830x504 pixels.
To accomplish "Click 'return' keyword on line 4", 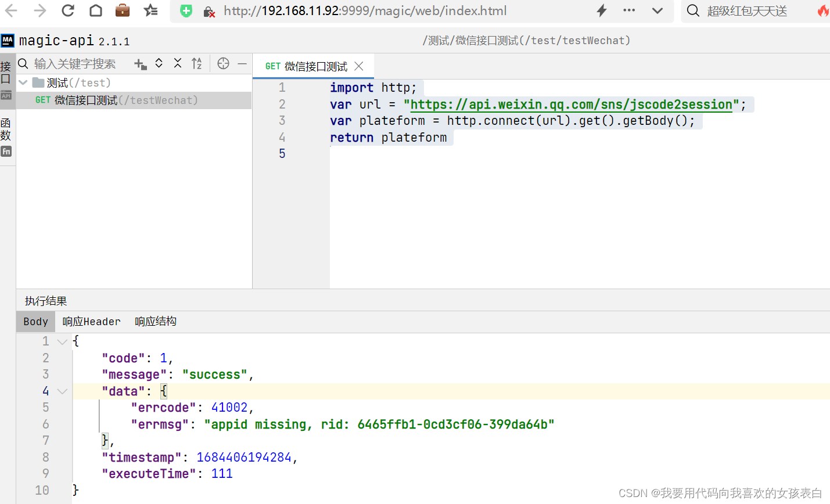I will coord(352,138).
